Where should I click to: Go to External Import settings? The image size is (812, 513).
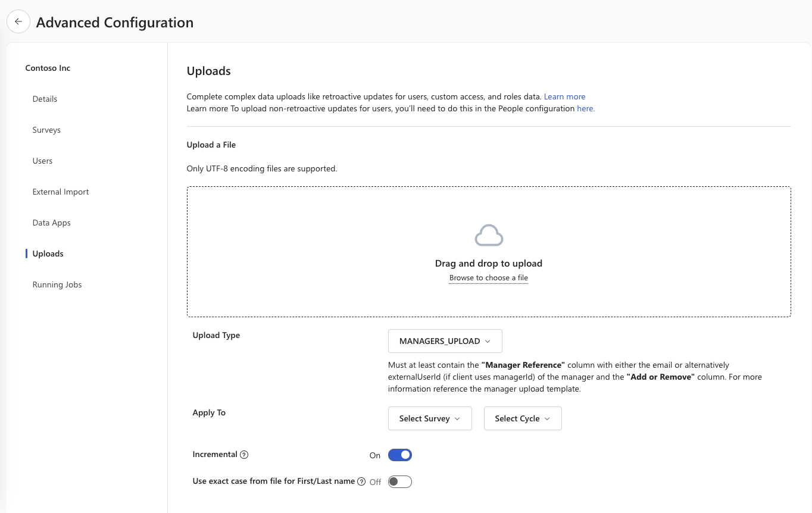click(60, 192)
